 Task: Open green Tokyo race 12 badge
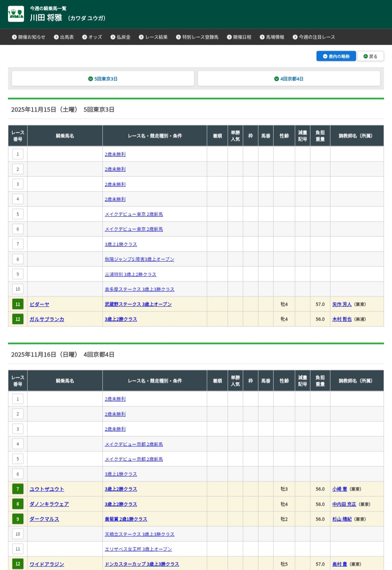[18, 319]
